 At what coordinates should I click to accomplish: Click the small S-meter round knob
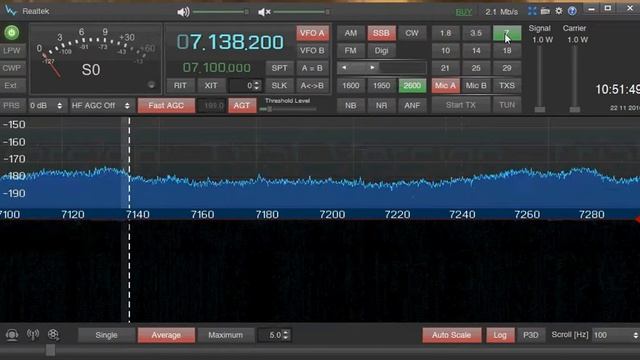click(151, 85)
